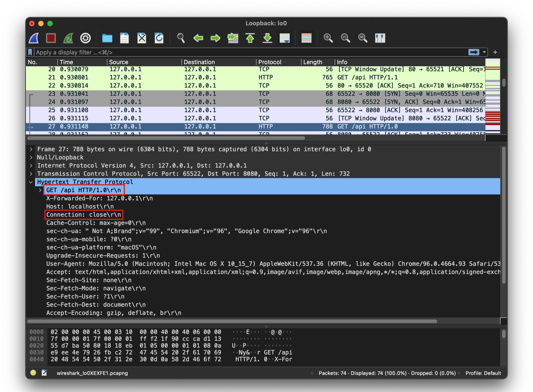Apply the display filter with arrow button

[x=474, y=52]
